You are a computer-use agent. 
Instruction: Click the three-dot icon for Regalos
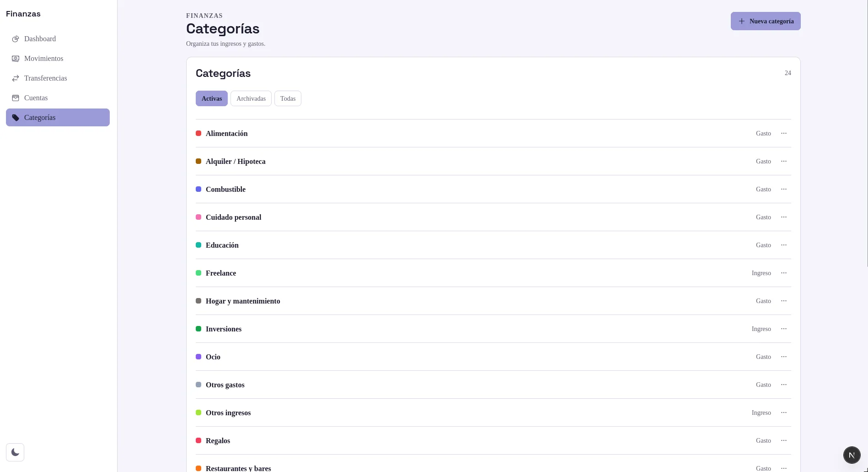(x=784, y=440)
